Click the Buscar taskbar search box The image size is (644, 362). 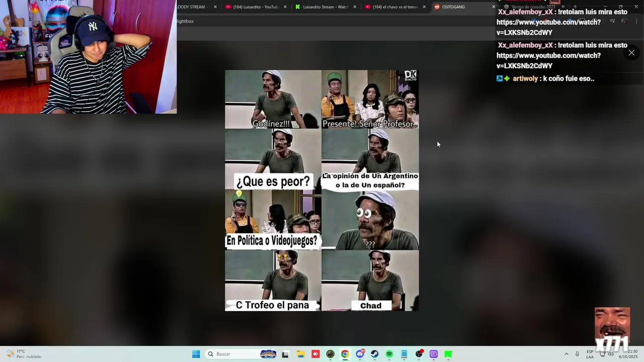pos(242,354)
